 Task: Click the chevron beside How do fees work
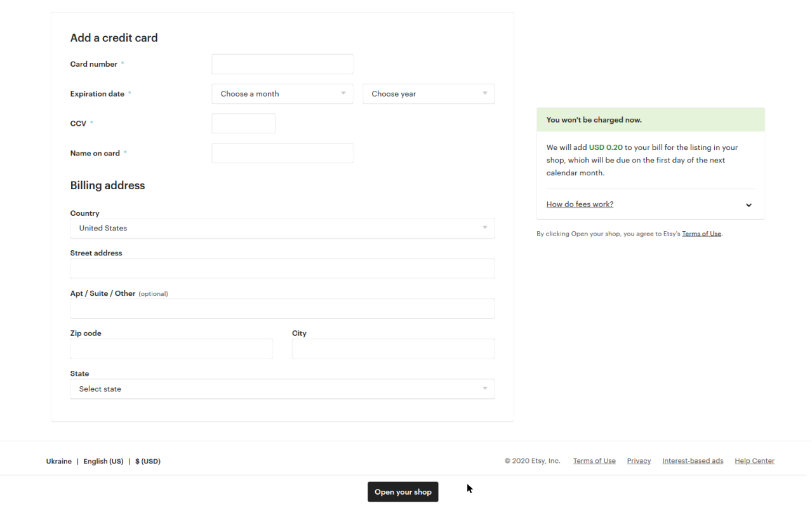click(749, 205)
